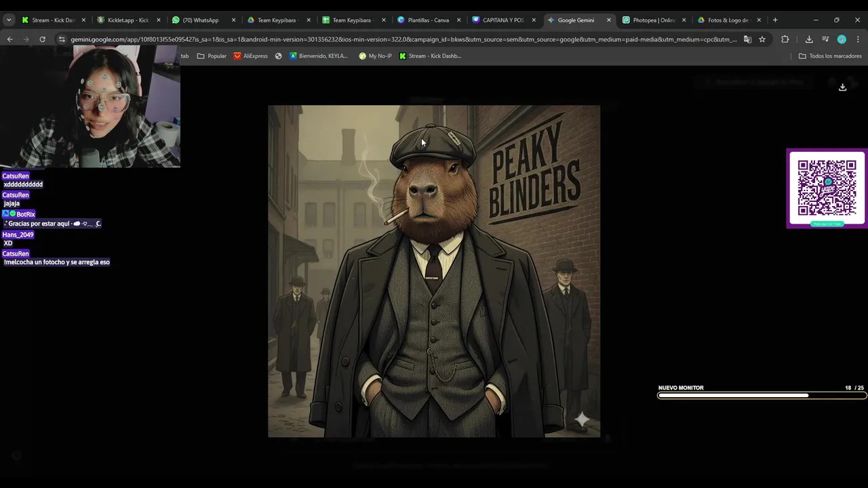Click the NUEVO MONITOR progress bar

(762, 396)
